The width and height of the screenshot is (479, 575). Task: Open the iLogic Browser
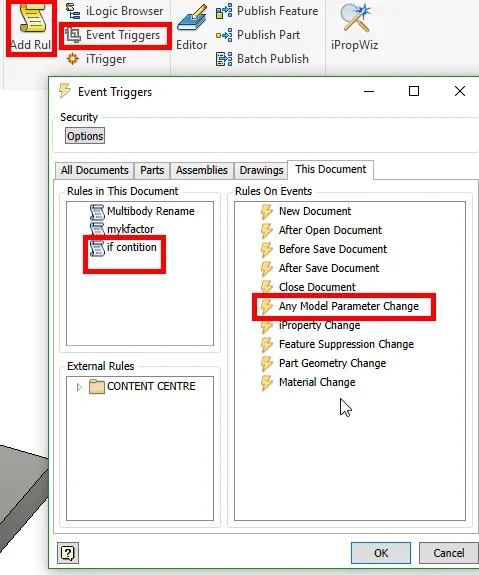[114, 11]
